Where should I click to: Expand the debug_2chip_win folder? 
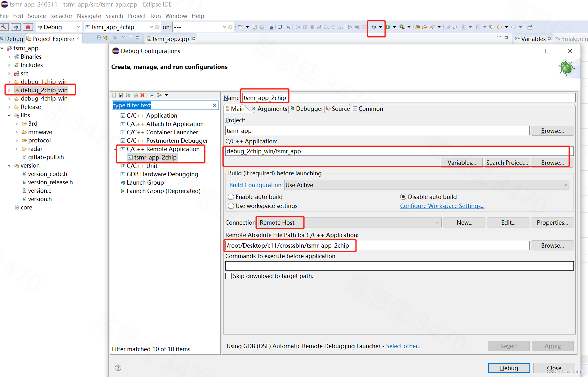pos(9,90)
